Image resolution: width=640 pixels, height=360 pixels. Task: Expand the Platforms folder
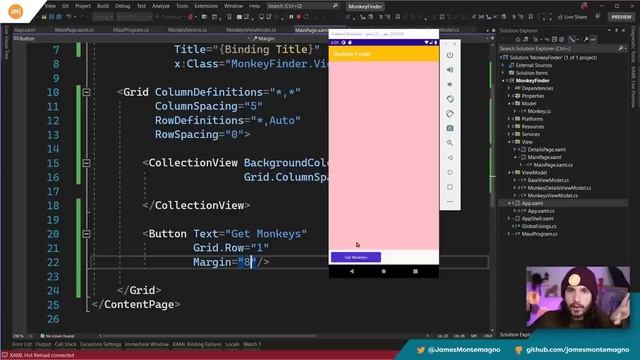pyautogui.click(x=509, y=119)
